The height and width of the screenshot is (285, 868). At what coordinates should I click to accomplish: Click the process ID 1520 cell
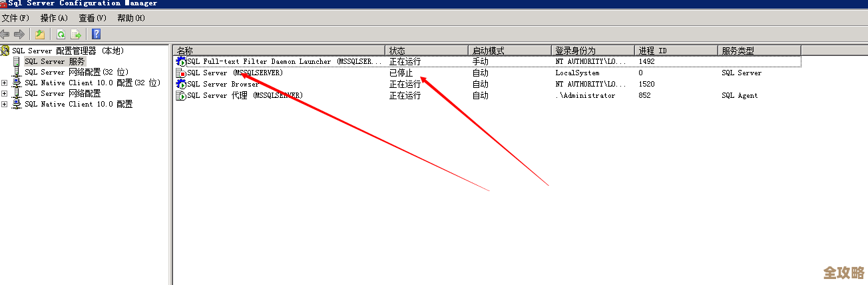[646, 85]
